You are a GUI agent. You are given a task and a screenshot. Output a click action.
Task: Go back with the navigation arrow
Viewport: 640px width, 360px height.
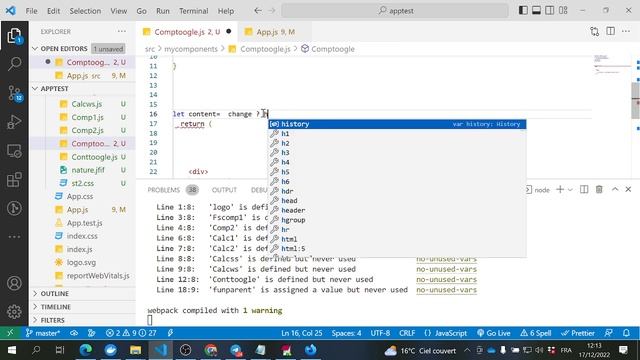(258, 11)
